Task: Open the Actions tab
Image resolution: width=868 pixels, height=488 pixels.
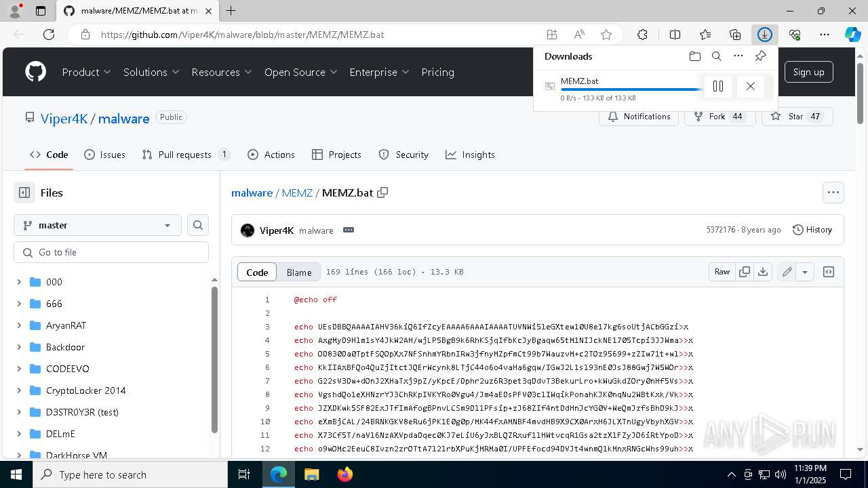Action: (x=271, y=155)
